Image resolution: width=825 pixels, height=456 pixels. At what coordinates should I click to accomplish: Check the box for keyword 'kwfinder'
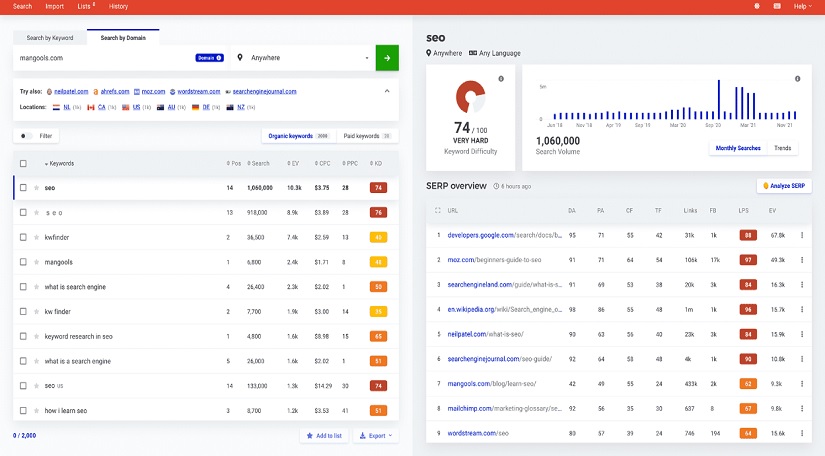pyautogui.click(x=23, y=237)
